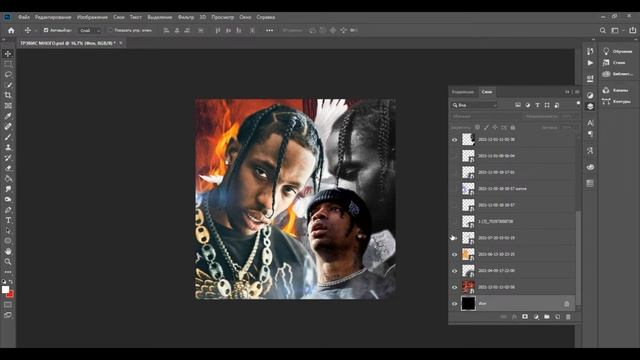Open the Actions panel play icon
This screenshot has width=640, height=360.
coord(590,63)
